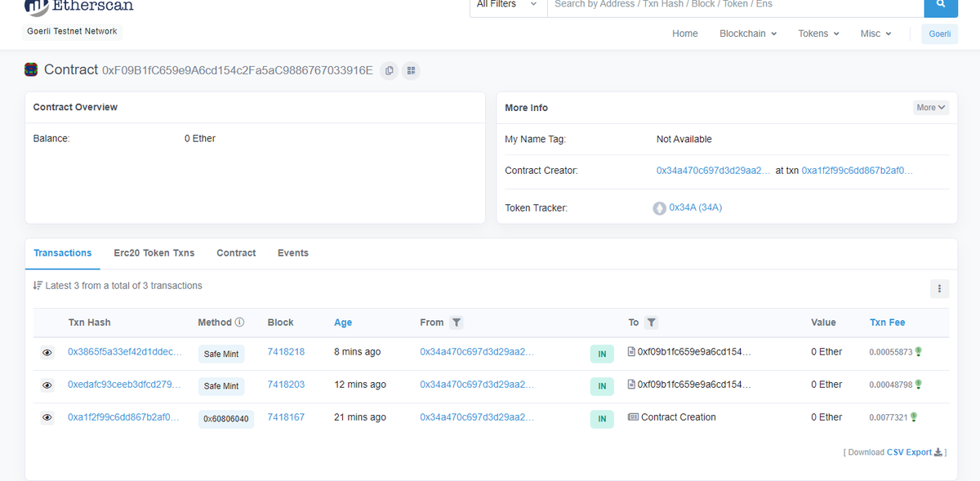Open From address in the 21 mins ago row
Image resolution: width=980 pixels, height=481 pixels.
[x=477, y=417]
